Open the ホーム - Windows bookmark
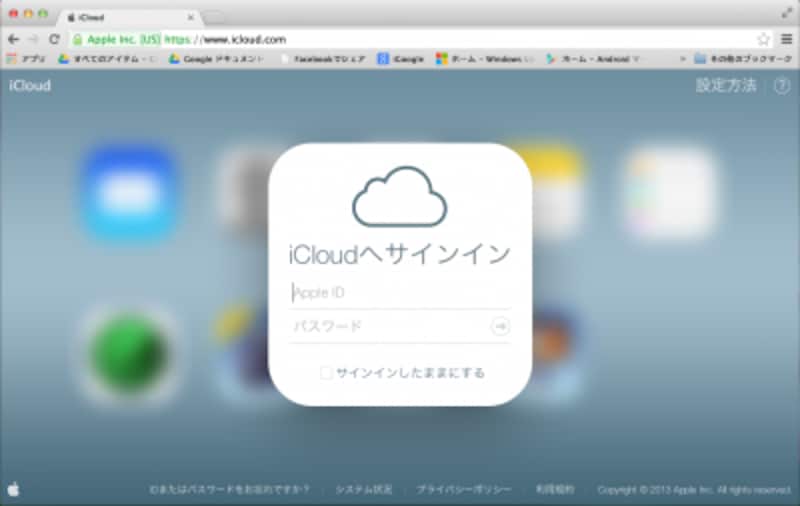Screen dimensions: 800x506 [x=484, y=59]
